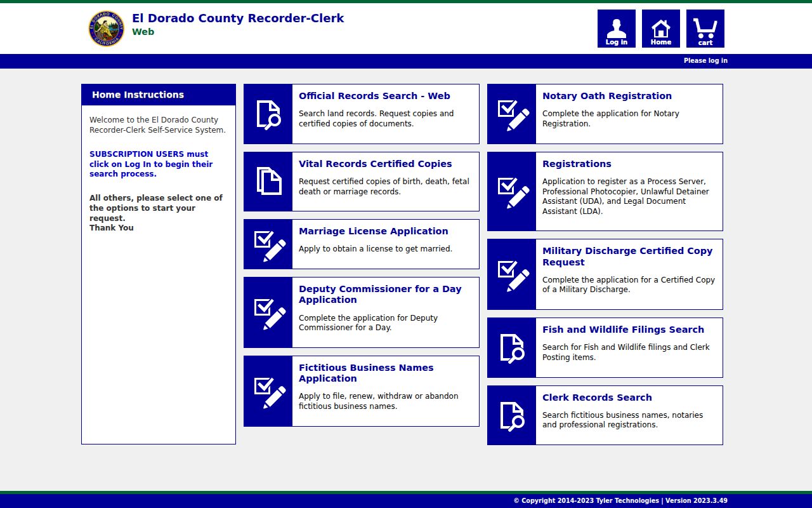
Task: Go to Notary Oath Registration title
Action: click(607, 96)
